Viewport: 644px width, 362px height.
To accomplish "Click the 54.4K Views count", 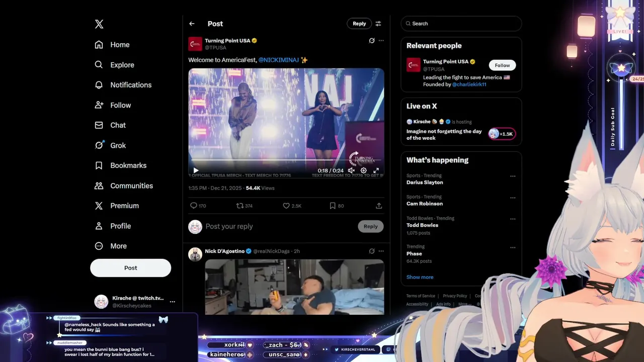I will click(x=260, y=188).
